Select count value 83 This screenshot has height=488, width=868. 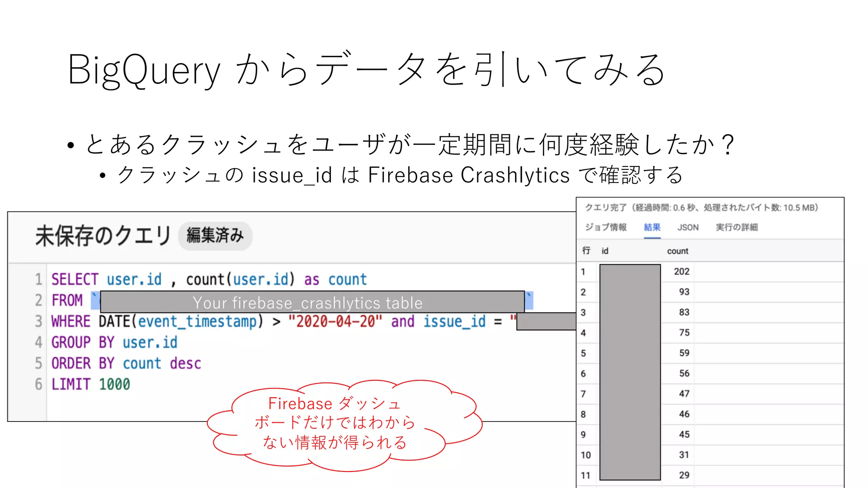click(684, 312)
